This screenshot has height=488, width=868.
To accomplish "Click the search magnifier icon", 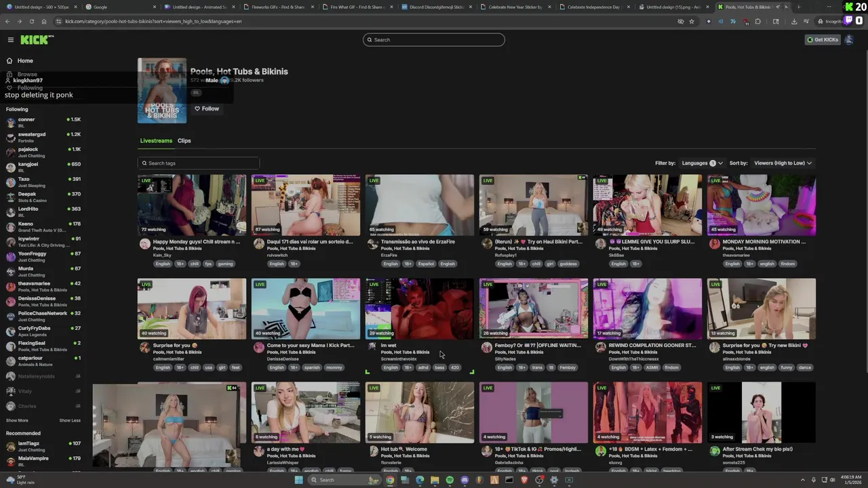I will (x=370, y=40).
